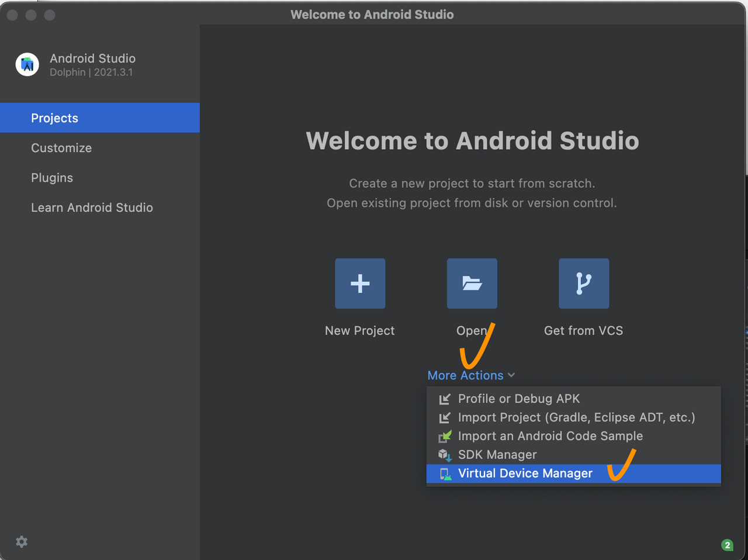The image size is (748, 560).
Task: Go to Learn Android Studio
Action: 100,208
